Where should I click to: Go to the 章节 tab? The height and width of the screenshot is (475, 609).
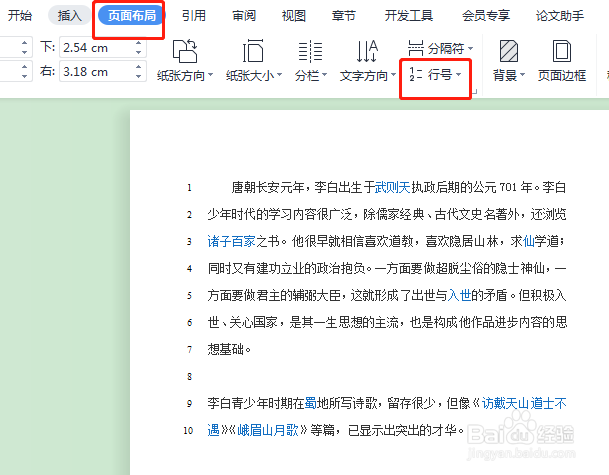pos(344,16)
